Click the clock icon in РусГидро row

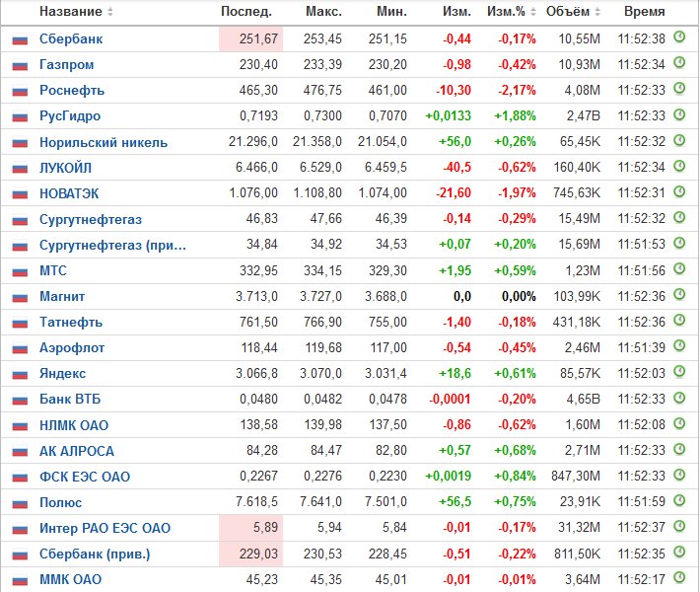[679, 113]
